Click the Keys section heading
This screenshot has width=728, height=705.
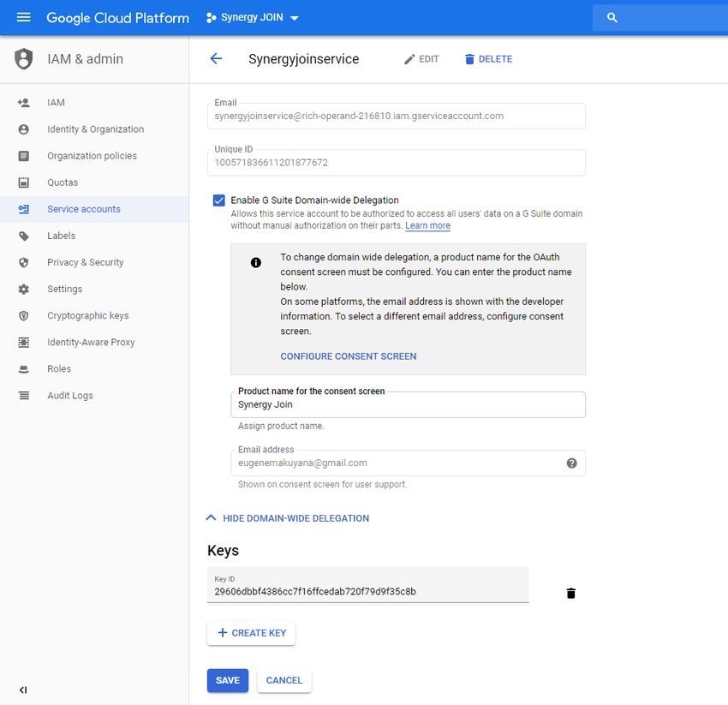pos(223,550)
